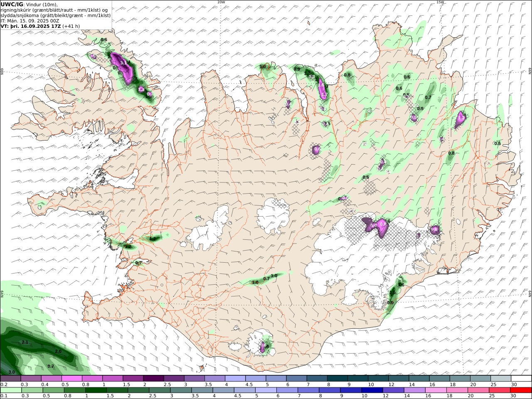
Task: Click the '20W' longitude label at the top
Action: tap(221, 2)
